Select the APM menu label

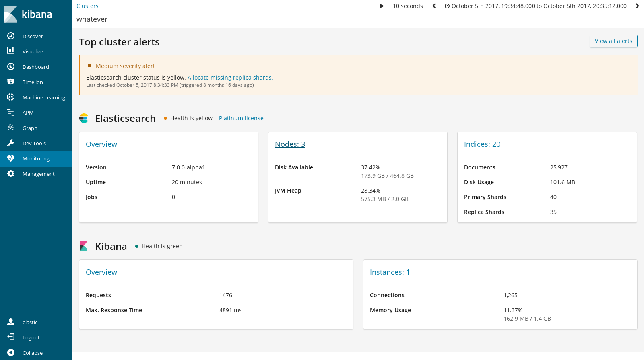(x=28, y=113)
